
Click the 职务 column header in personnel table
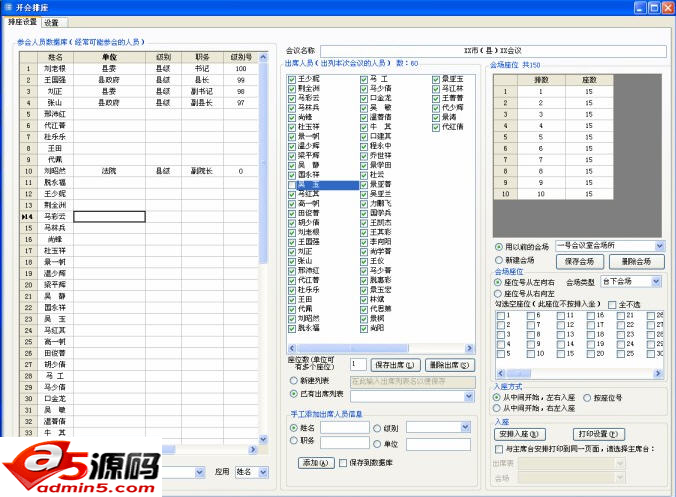[202, 57]
